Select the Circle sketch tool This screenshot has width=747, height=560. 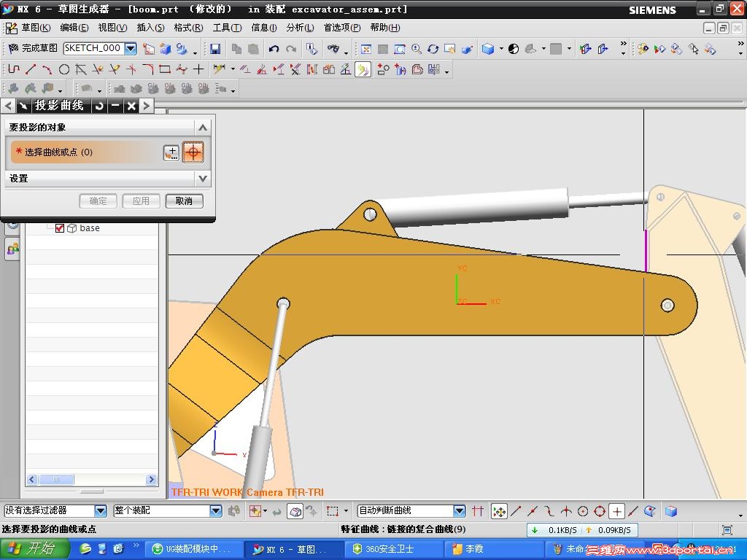[x=64, y=69]
